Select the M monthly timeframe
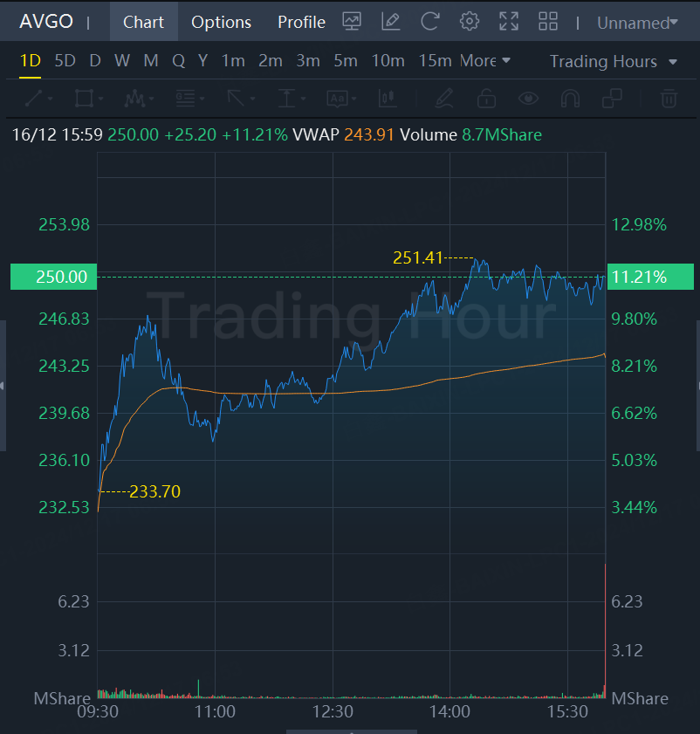 point(151,61)
